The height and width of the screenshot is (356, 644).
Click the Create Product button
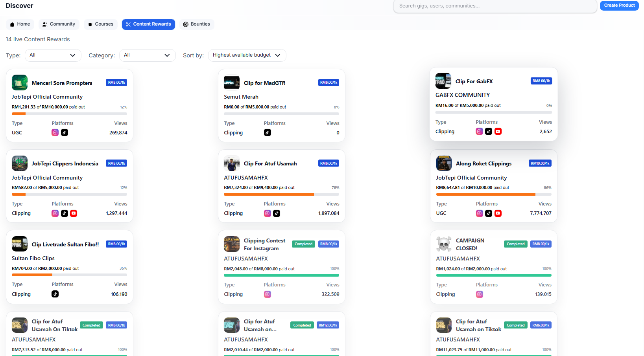tap(619, 6)
